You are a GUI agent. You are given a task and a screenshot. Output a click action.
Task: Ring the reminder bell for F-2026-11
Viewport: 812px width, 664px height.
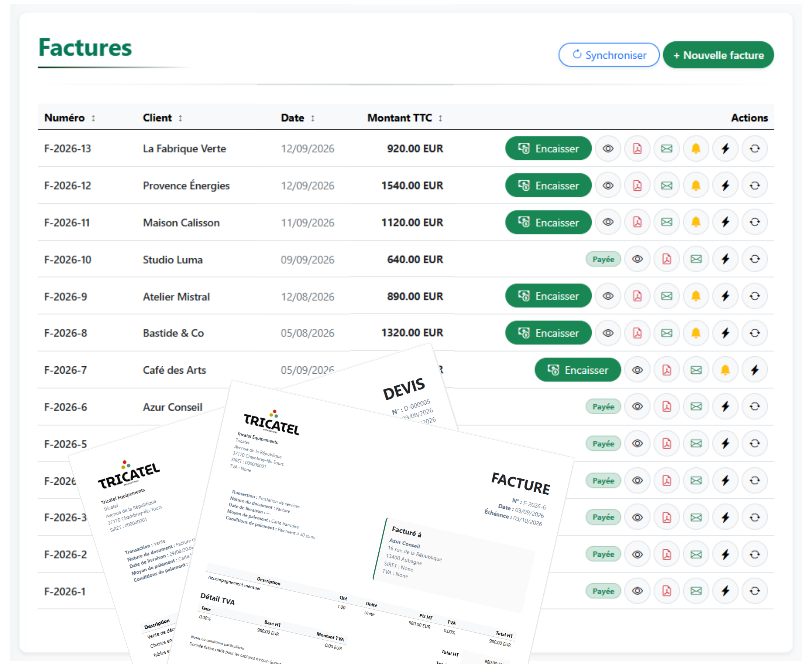(696, 222)
